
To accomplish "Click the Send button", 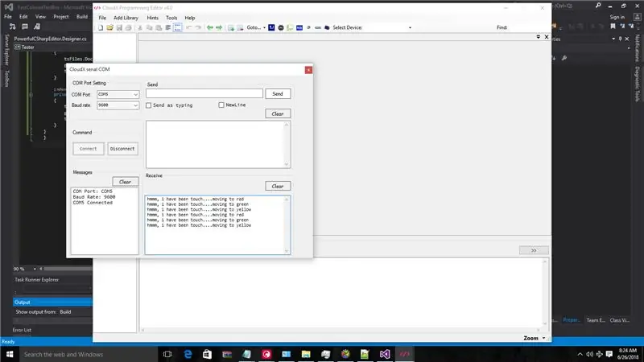I will click(278, 93).
